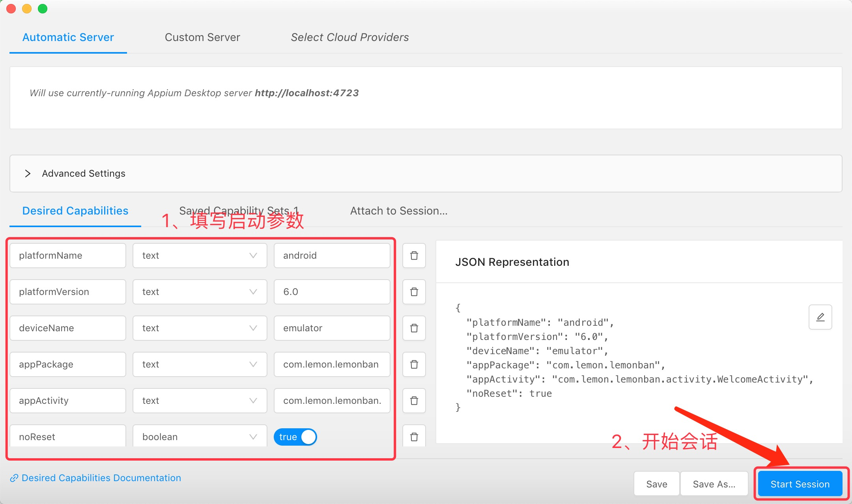Viewport: 852px width, 504px height.
Task: Open the boolean type dropdown for noReset
Action: [x=200, y=437]
